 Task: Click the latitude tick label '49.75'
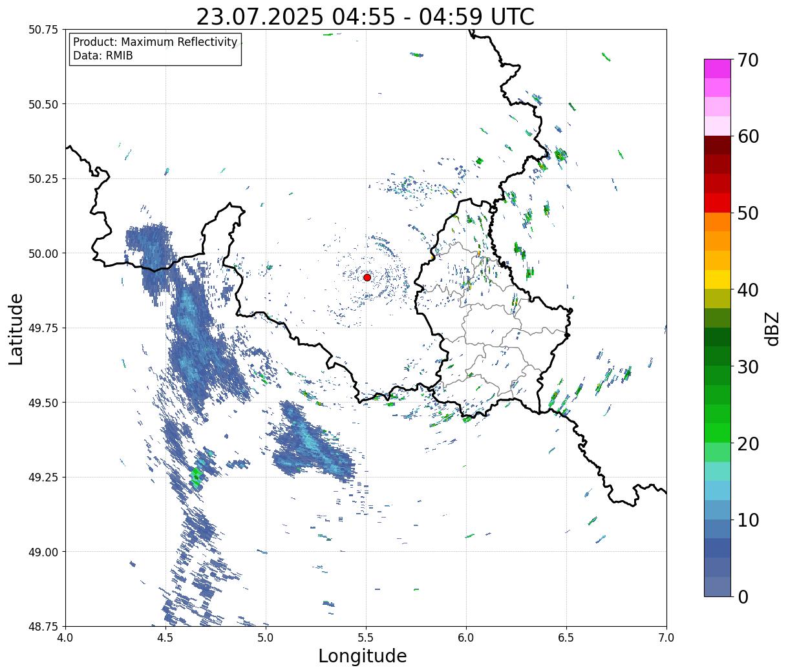pyautogui.click(x=43, y=328)
